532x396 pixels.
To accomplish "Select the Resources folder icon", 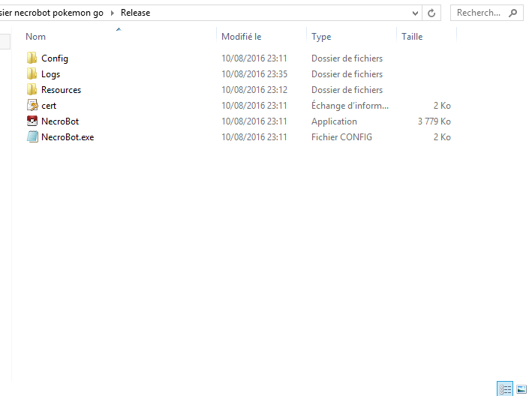I will 32,90.
